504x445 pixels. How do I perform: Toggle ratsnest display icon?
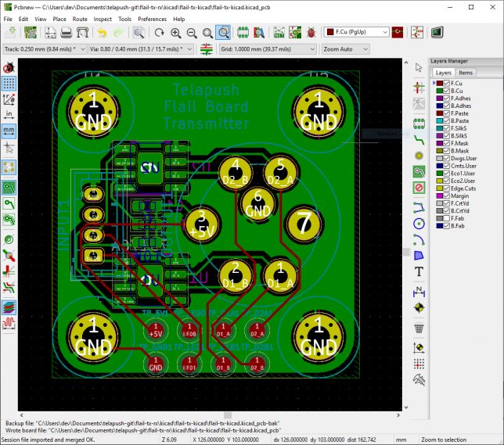pyautogui.click(x=9, y=167)
